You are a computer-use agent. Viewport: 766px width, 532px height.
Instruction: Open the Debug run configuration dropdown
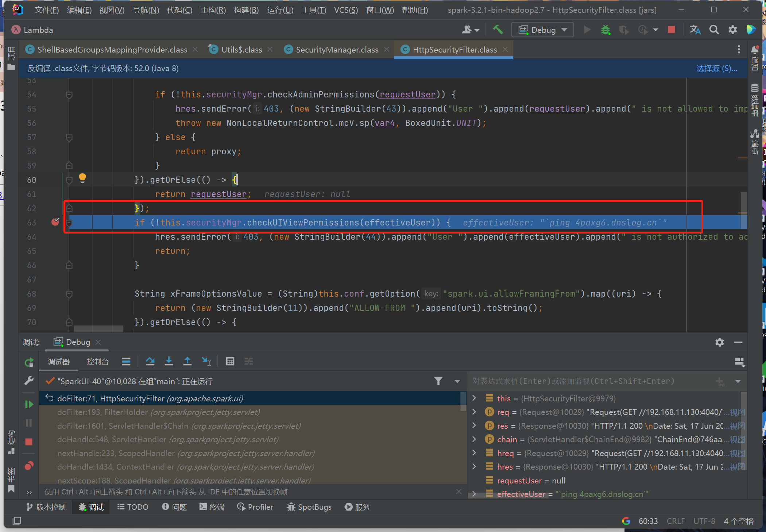[542, 30]
